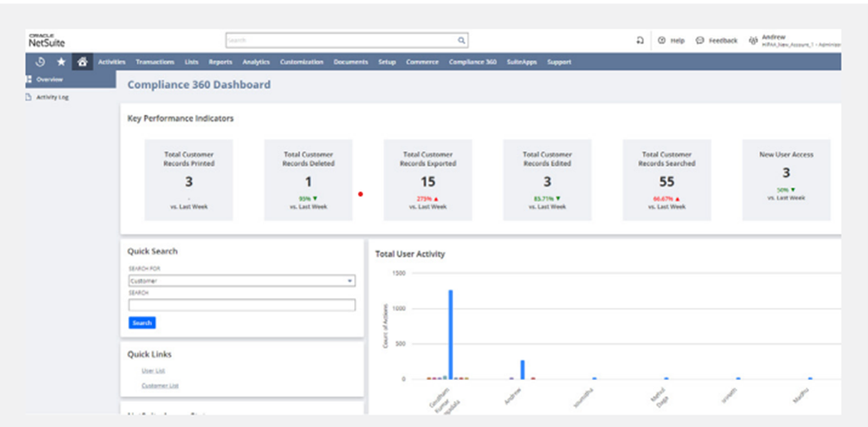Open Andrew's account role menu
The height and width of the screenshot is (427, 868).
801,40
